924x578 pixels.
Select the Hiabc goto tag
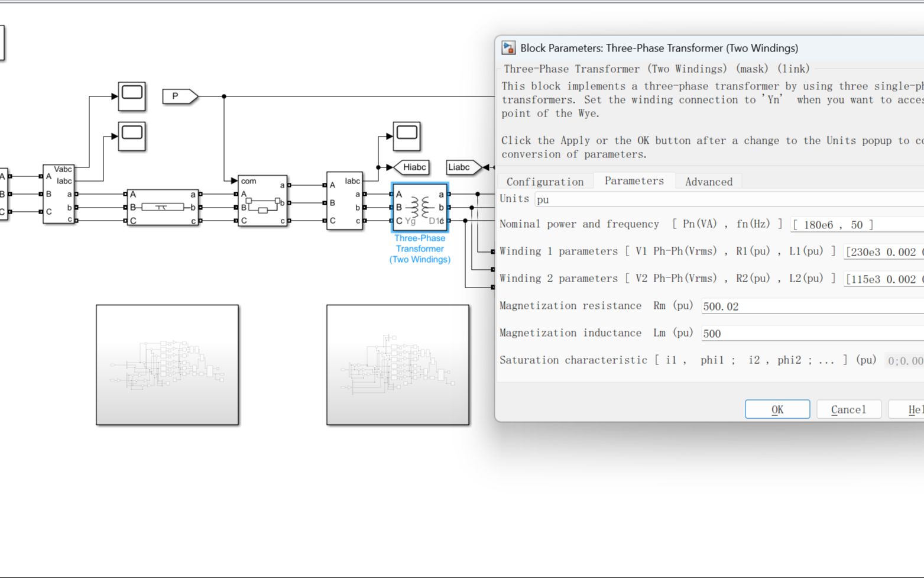411,167
